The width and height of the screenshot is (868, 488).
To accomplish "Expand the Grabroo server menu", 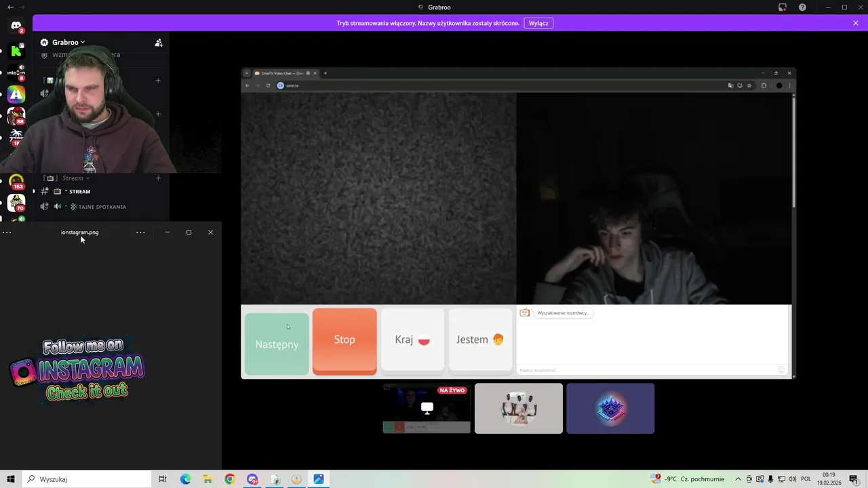I will [x=68, y=42].
